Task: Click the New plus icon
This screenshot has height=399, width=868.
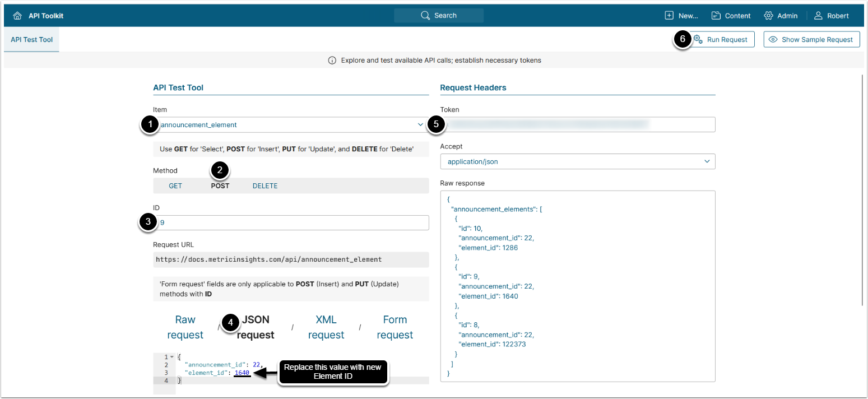Action: (x=669, y=16)
